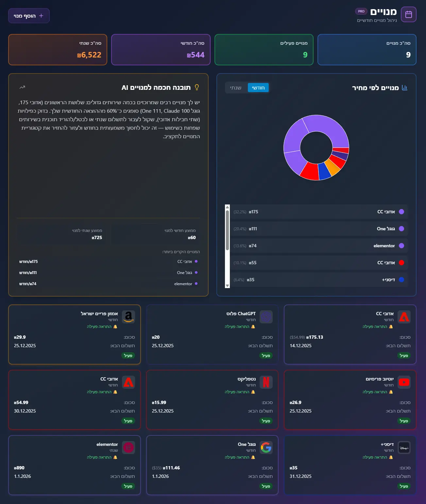Click the YouTube Premium logo icon
Viewport: 426px width, 504px height.
[x=404, y=382]
